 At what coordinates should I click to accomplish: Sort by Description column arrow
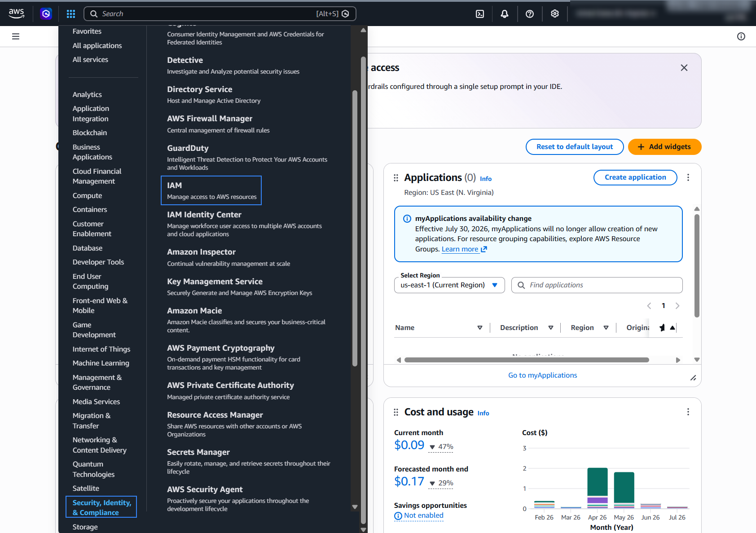pos(551,328)
